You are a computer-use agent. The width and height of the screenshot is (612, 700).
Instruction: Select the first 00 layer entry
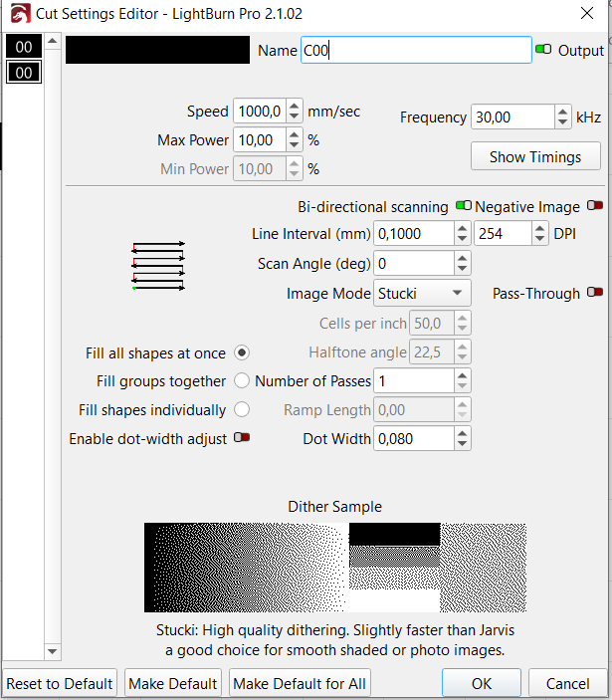24,47
